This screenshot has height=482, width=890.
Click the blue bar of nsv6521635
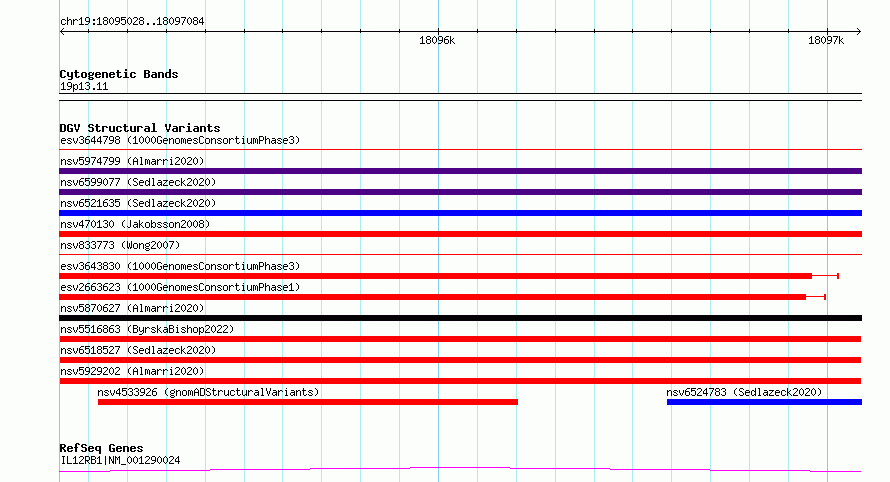coord(460,213)
